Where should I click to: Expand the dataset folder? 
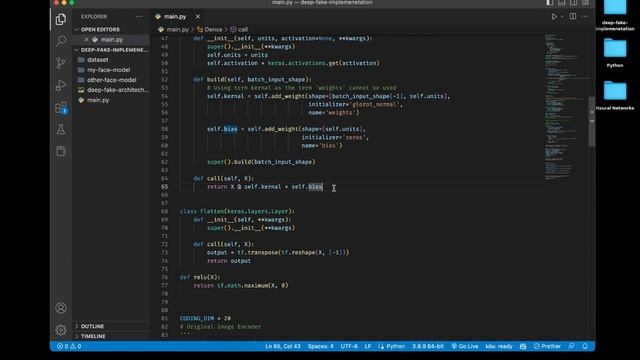tap(98, 60)
